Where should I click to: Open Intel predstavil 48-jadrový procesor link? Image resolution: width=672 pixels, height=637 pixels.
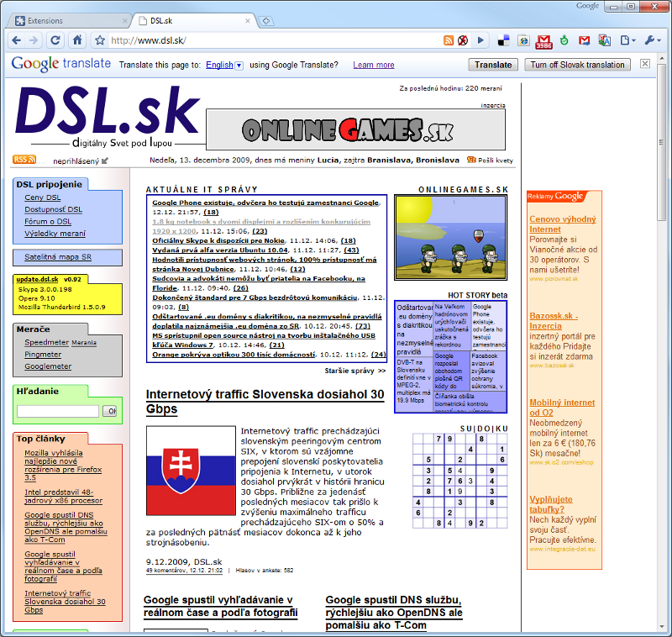(x=64, y=497)
